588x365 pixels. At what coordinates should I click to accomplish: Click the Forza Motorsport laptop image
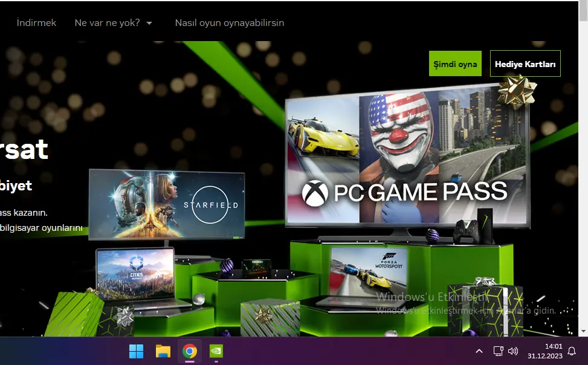tap(369, 273)
